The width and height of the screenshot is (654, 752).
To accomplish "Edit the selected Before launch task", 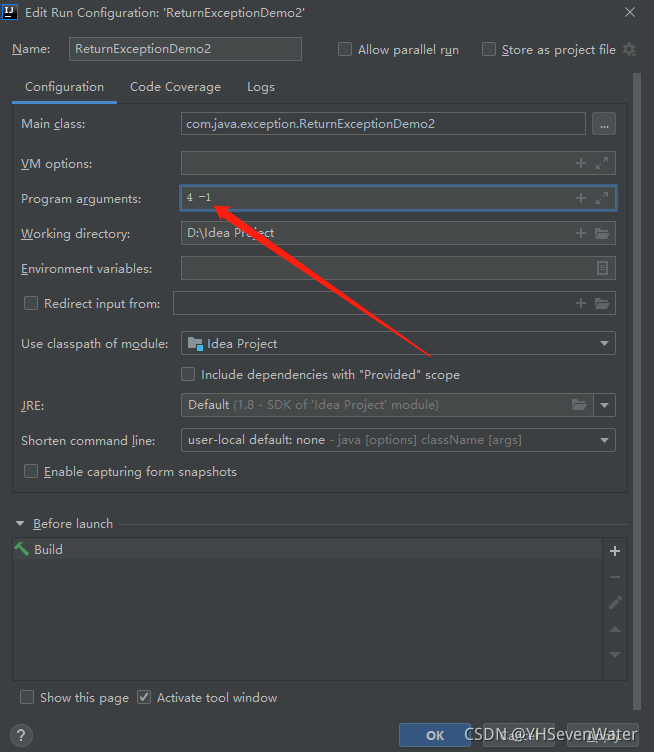I will click(x=615, y=603).
